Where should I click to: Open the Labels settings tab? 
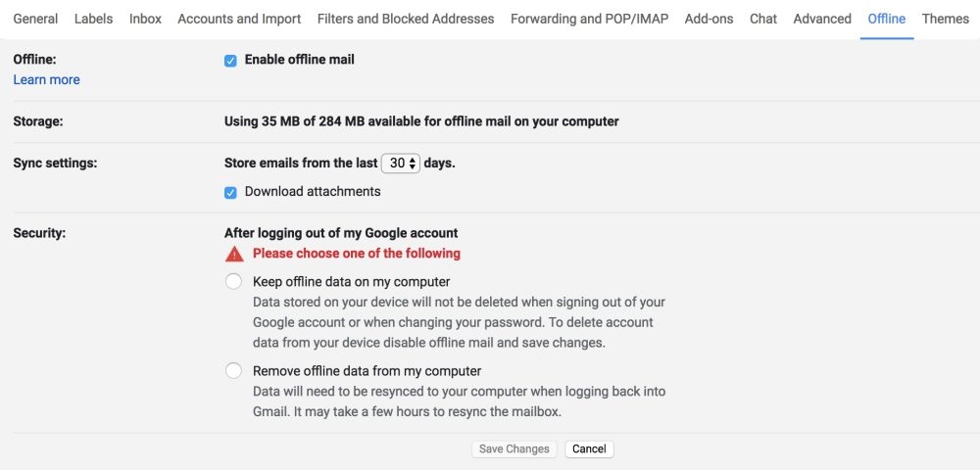point(93,19)
